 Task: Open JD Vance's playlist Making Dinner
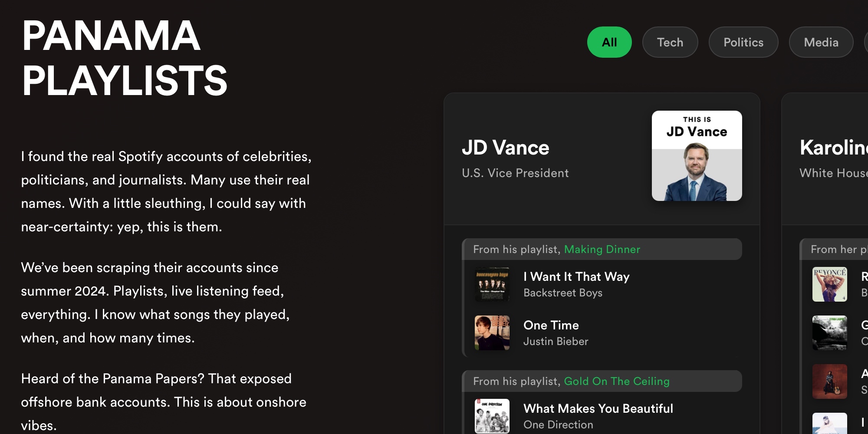pyautogui.click(x=602, y=250)
